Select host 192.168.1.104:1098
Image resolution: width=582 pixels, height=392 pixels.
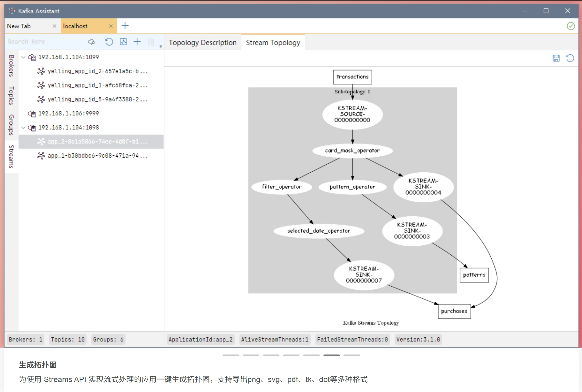click(x=68, y=128)
